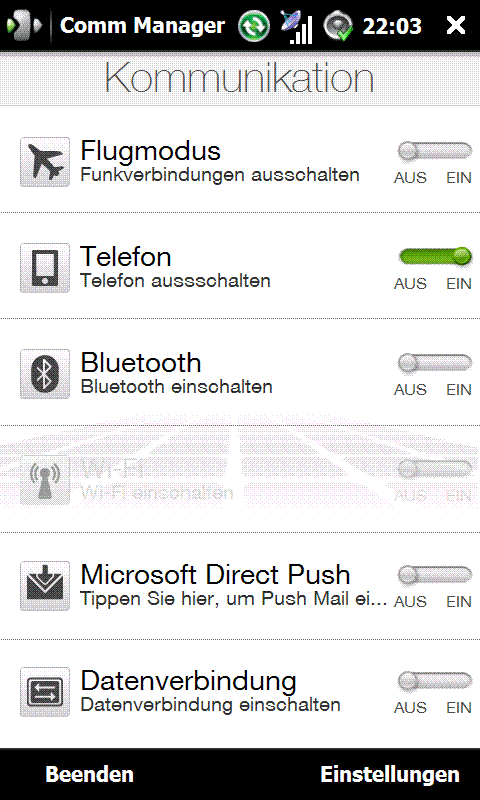Tap the Beenden softkey
The width and height of the screenshot is (480, 800).
pos(90,774)
